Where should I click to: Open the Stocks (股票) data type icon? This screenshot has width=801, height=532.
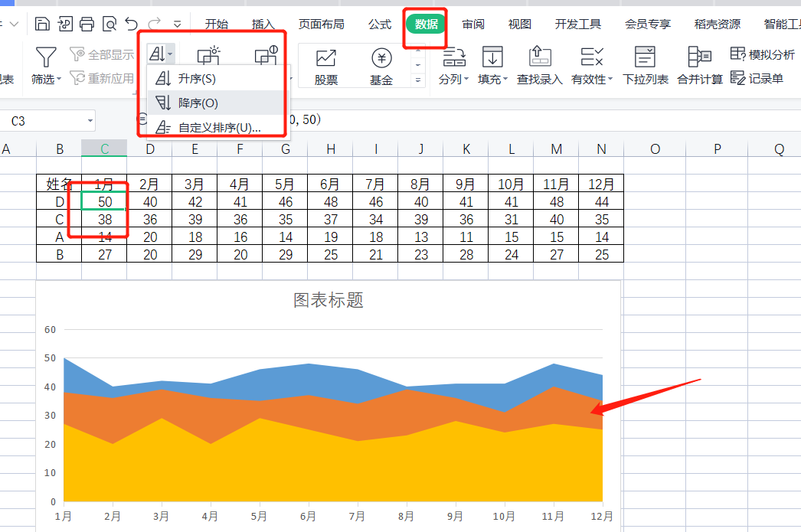326,58
